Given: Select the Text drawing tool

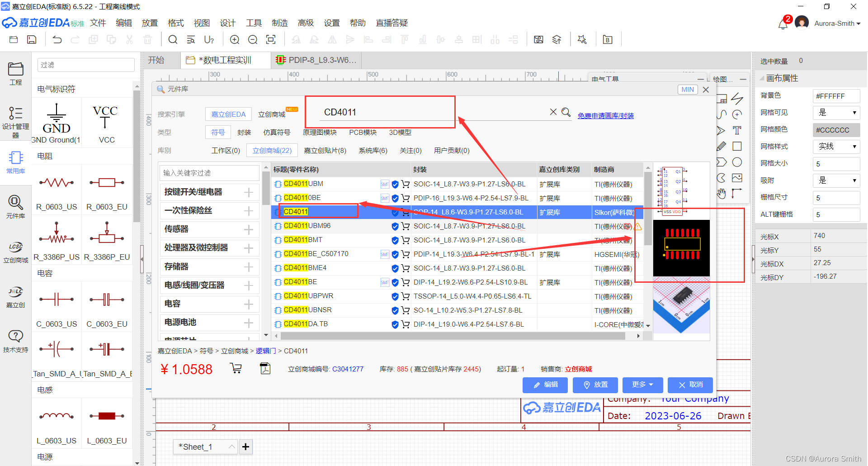Looking at the screenshot, I should pyautogui.click(x=737, y=131).
